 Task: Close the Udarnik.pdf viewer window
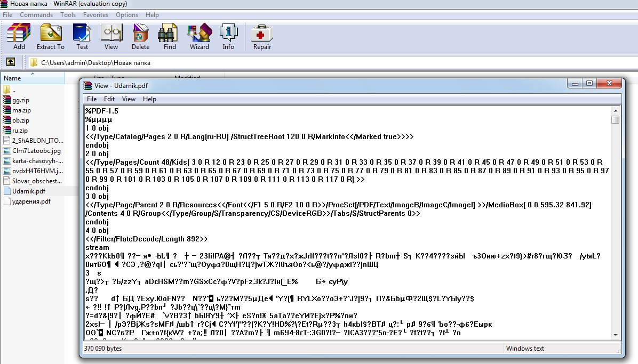click(609, 83)
